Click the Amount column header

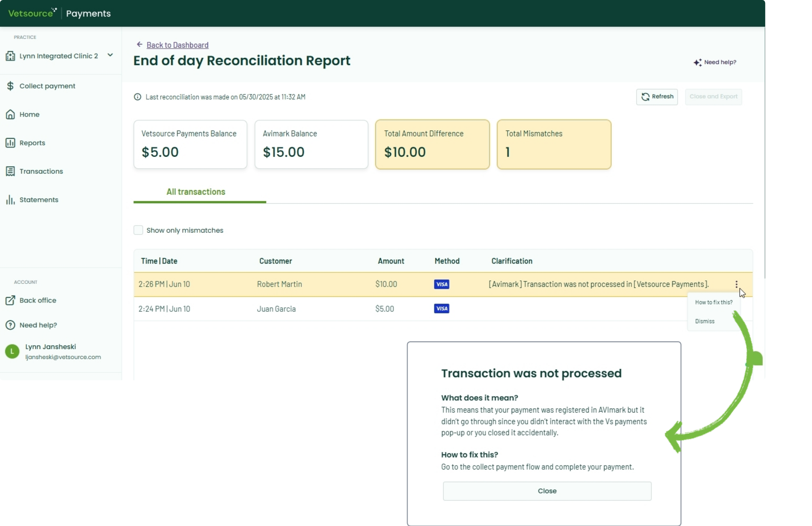pyautogui.click(x=391, y=261)
